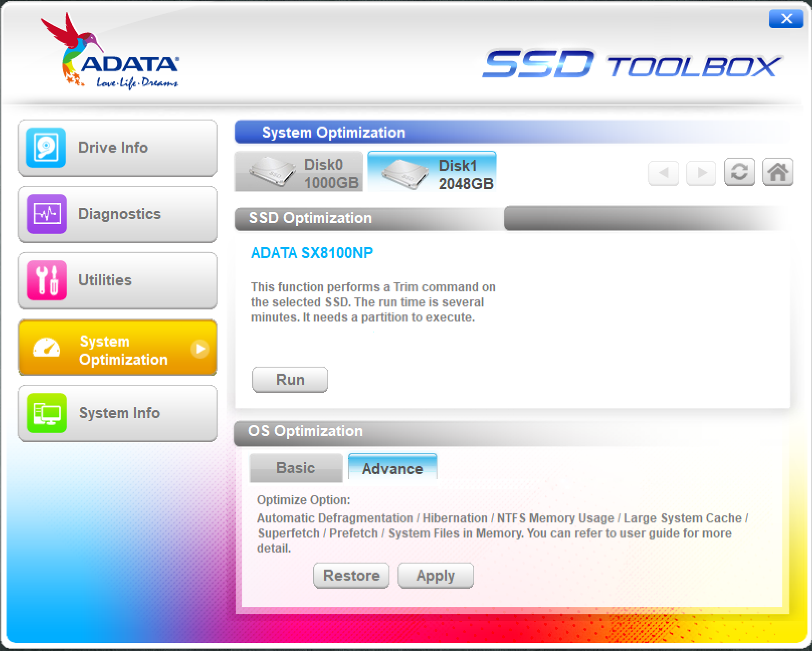Screen dimensions: 812x651
Task: Select the Disk1 2048GB drive tab
Action: coord(432,172)
